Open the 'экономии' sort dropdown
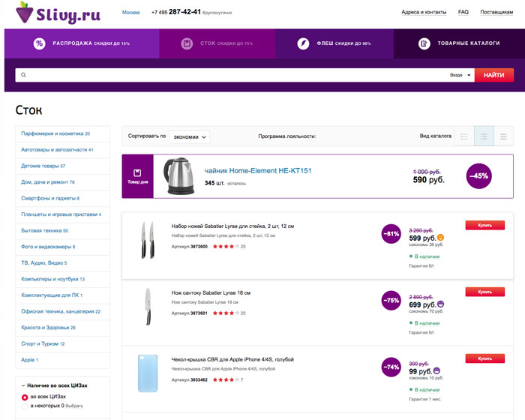Image resolution: width=525 pixels, height=420 pixels. [189, 136]
